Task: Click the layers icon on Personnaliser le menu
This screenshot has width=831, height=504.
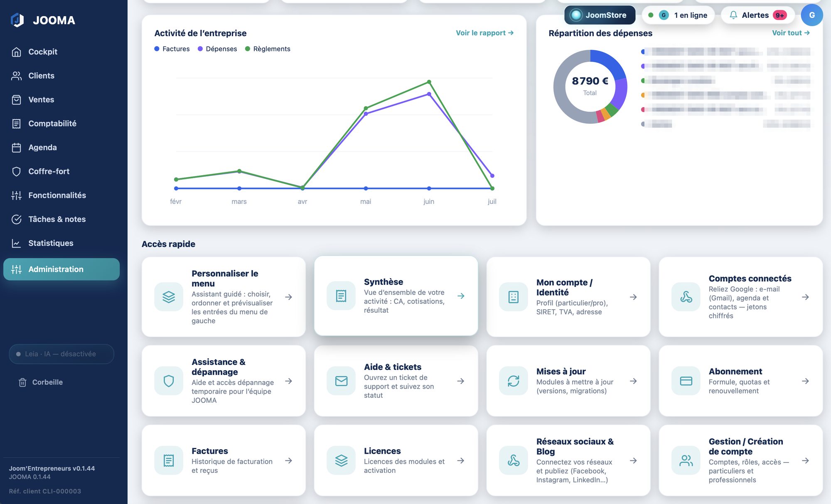Action: point(169,297)
